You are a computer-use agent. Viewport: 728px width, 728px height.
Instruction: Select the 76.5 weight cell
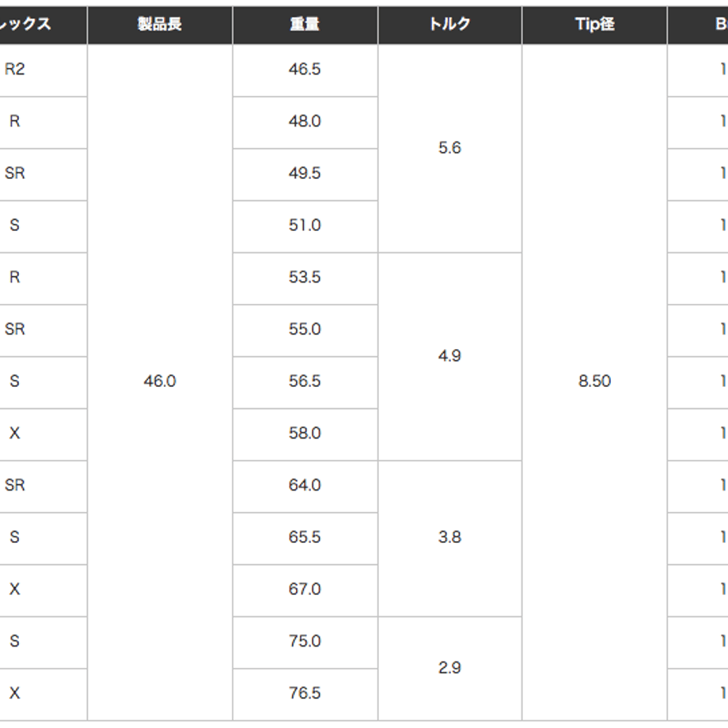pos(305,695)
